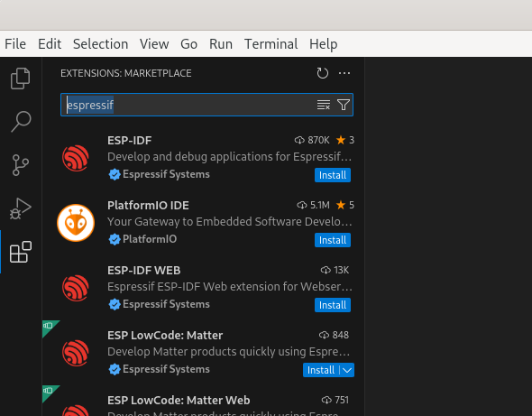This screenshot has height=416, width=532.
Task: Open the Terminal menu
Action: (x=271, y=44)
